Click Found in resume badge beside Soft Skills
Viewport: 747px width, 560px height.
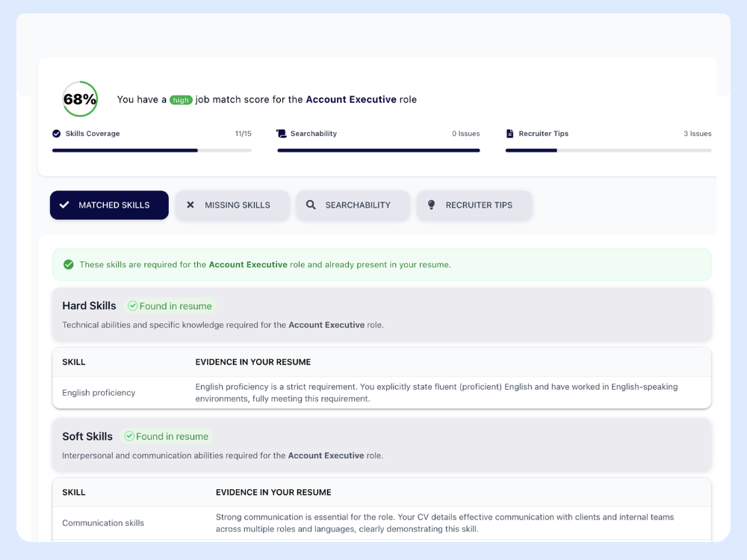click(x=167, y=436)
